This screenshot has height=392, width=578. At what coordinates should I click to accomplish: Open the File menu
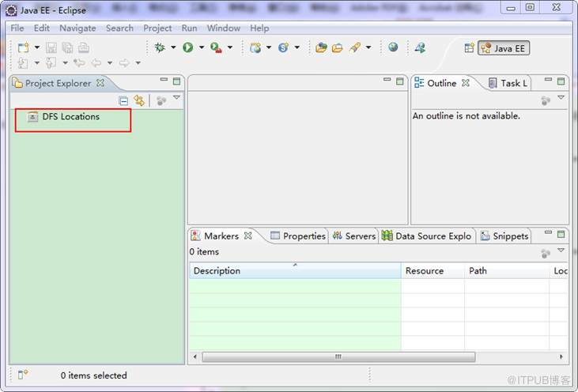click(x=17, y=28)
